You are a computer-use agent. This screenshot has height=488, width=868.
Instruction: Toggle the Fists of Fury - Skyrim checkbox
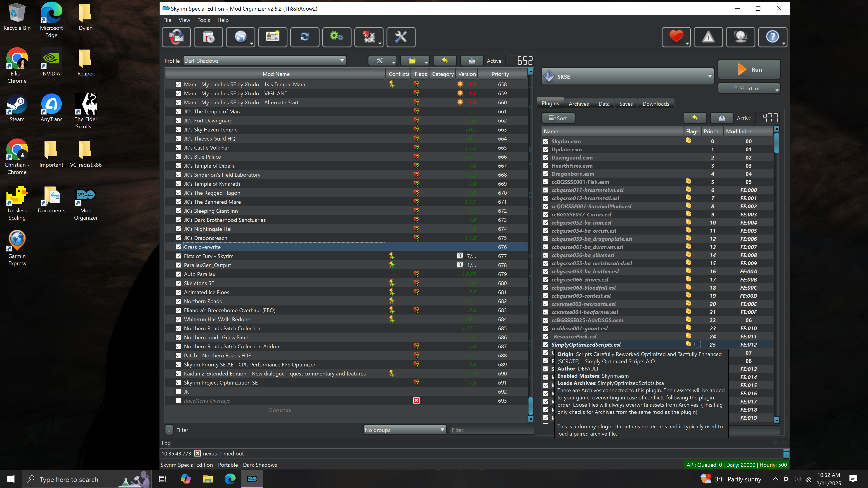(x=178, y=256)
